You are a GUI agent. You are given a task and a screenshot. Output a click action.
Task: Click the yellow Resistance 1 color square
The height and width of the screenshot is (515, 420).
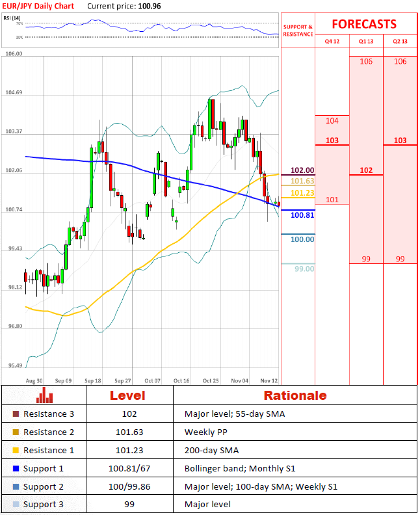click(16, 450)
